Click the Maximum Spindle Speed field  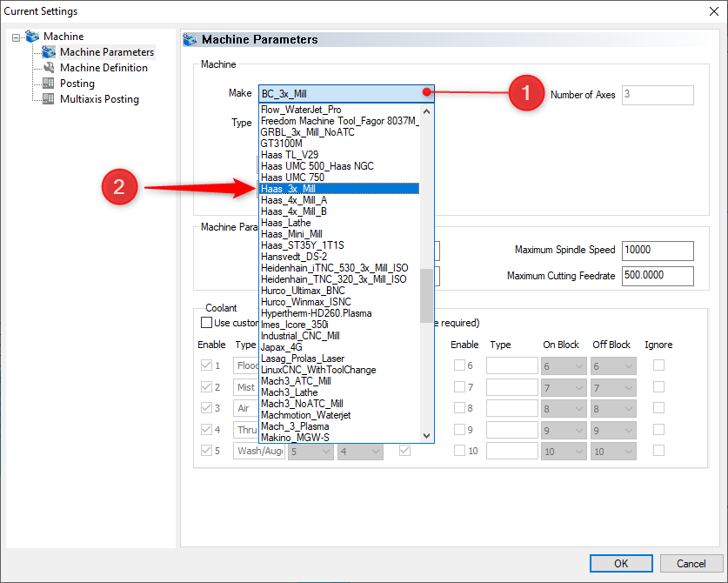658,251
